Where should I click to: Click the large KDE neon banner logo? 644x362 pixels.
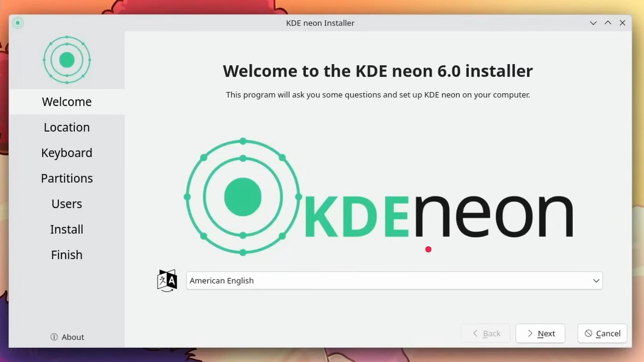click(x=378, y=196)
